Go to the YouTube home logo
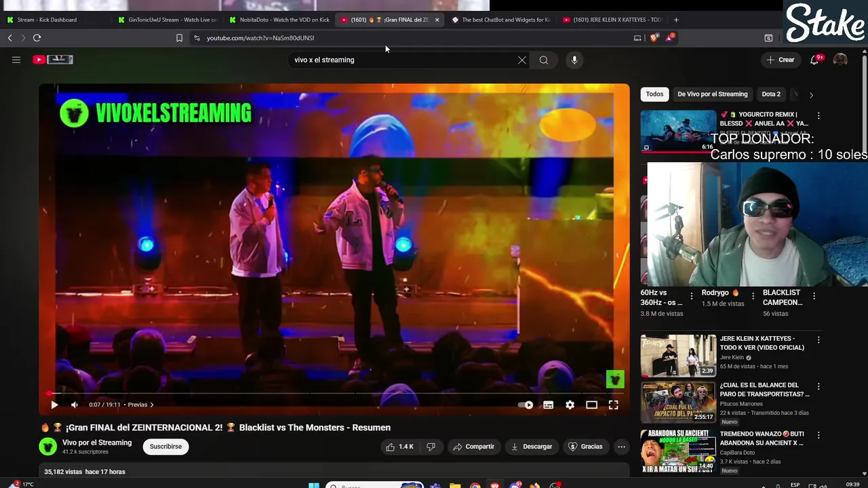This screenshot has width=868, height=488. pyautogui.click(x=53, y=60)
